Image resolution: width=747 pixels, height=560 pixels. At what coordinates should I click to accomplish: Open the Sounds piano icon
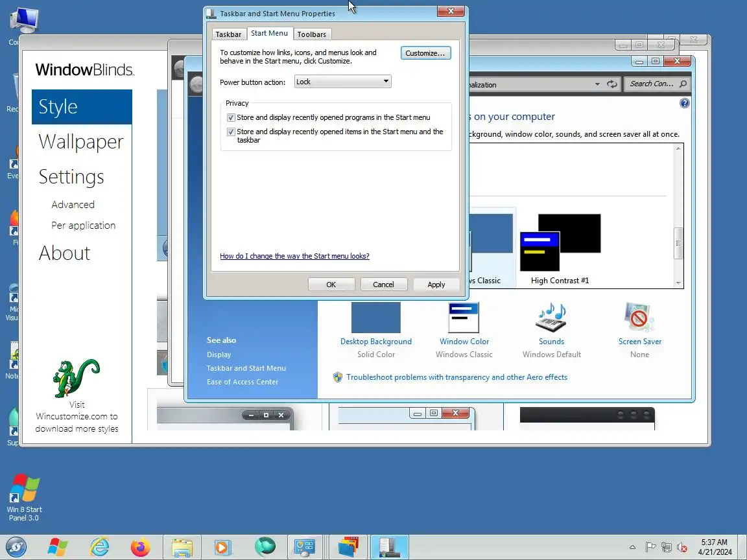click(x=551, y=318)
